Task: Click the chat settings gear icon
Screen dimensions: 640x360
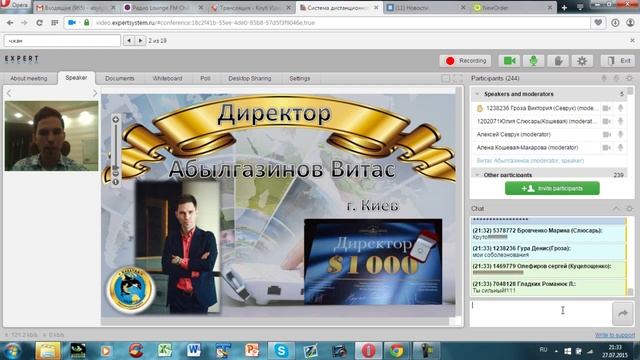Action: (629, 209)
